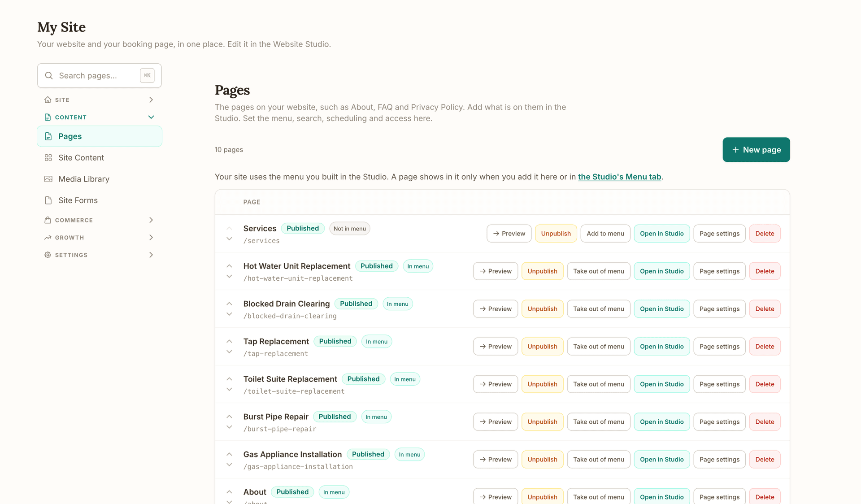Screen dimensions: 861x504
Task: Click the Not in menu badge
Action: 349,229
